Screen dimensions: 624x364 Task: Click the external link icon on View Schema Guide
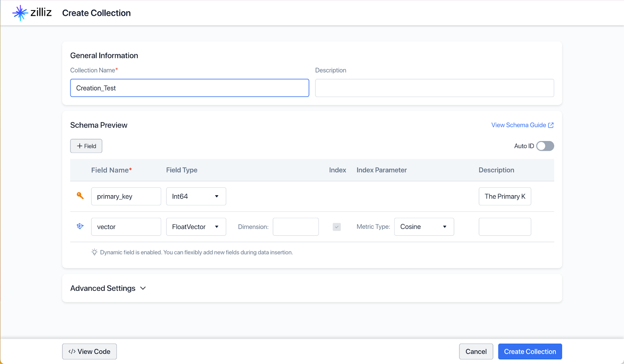coord(551,125)
